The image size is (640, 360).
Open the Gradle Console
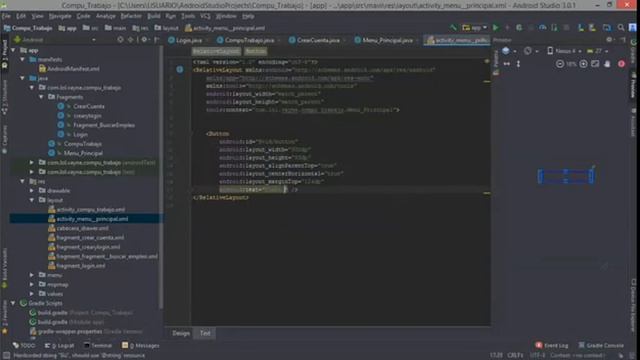click(x=601, y=345)
